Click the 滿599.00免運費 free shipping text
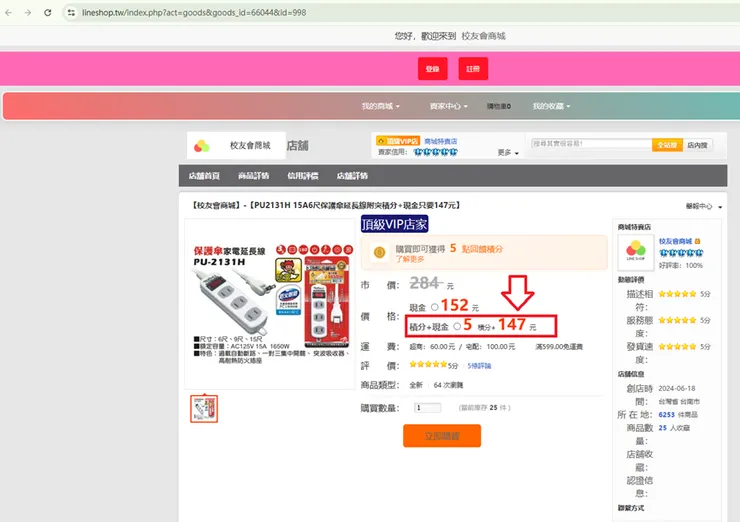 click(x=559, y=347)
